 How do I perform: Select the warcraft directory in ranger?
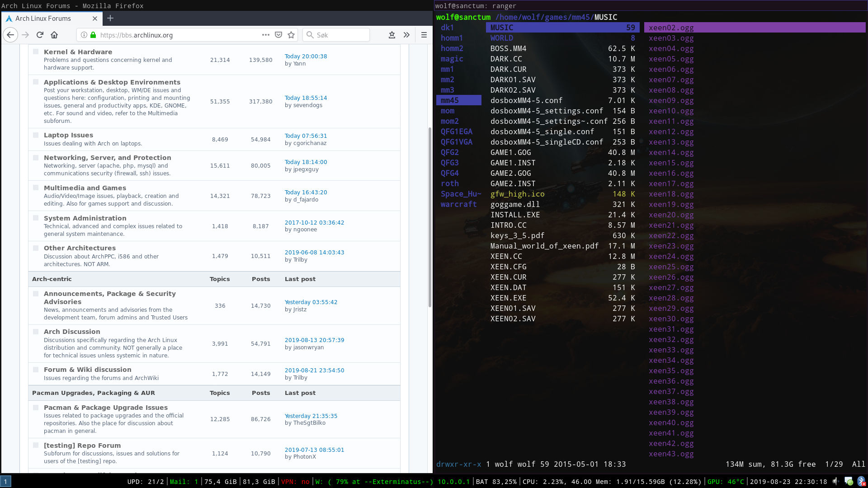coord(459,204)
